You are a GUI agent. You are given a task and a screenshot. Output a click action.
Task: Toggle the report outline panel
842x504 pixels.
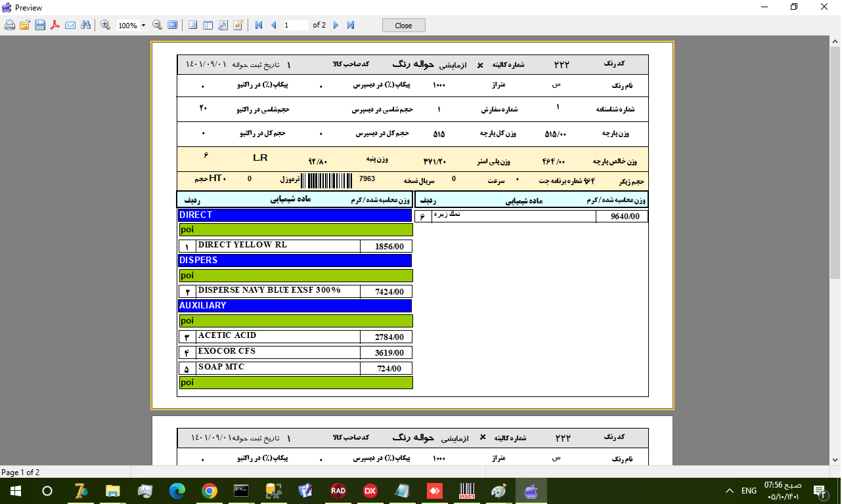point(193,25)
